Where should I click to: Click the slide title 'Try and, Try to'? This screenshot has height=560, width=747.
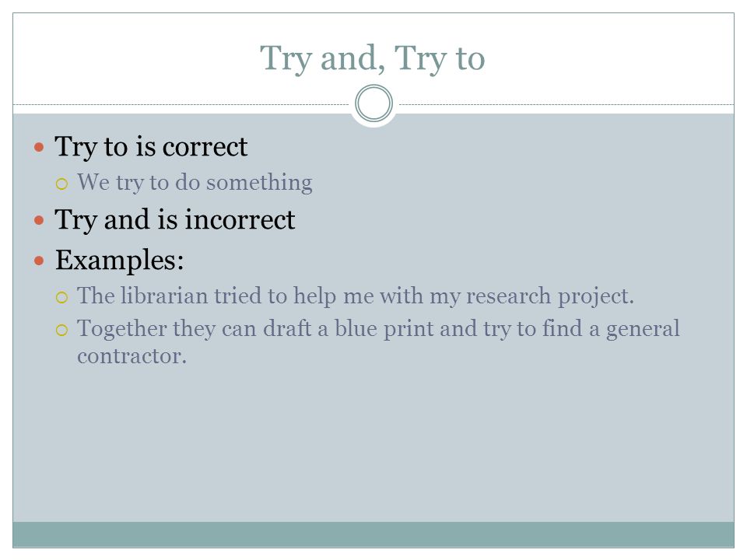372,58
